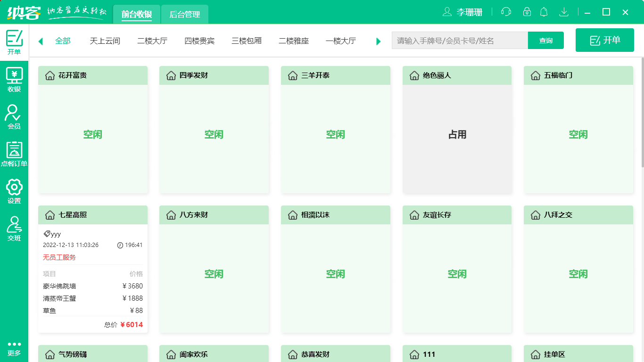Click the member card search input field
This screenshot has height=362, width=644.
pyautogui.click(x=459, y=41)
